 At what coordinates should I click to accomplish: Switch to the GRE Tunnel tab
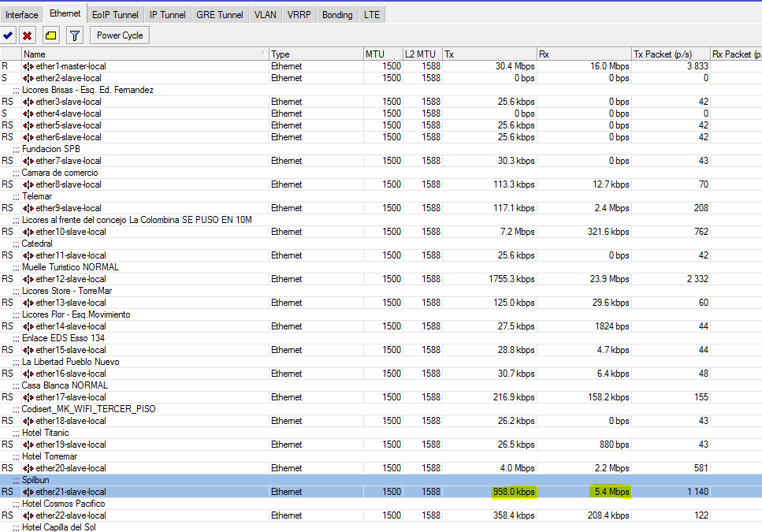pos(220,14)
